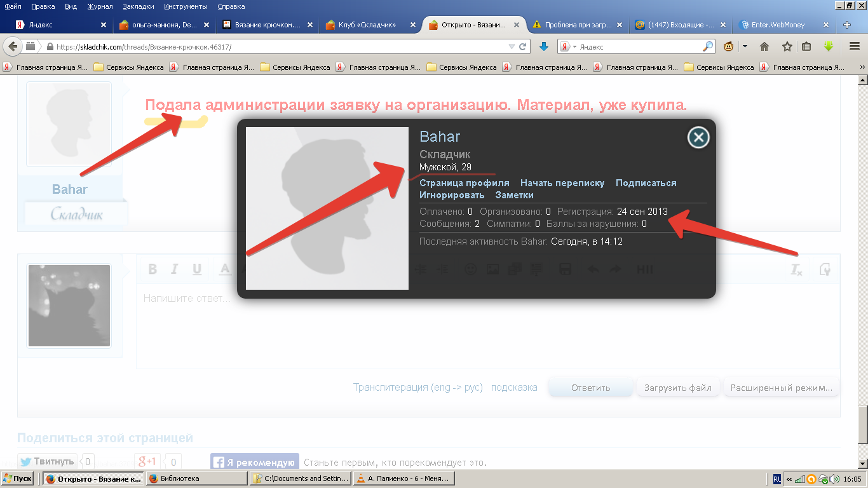Toggle underline formatting
Screen dimensions: 868x488
pos(196,269)
